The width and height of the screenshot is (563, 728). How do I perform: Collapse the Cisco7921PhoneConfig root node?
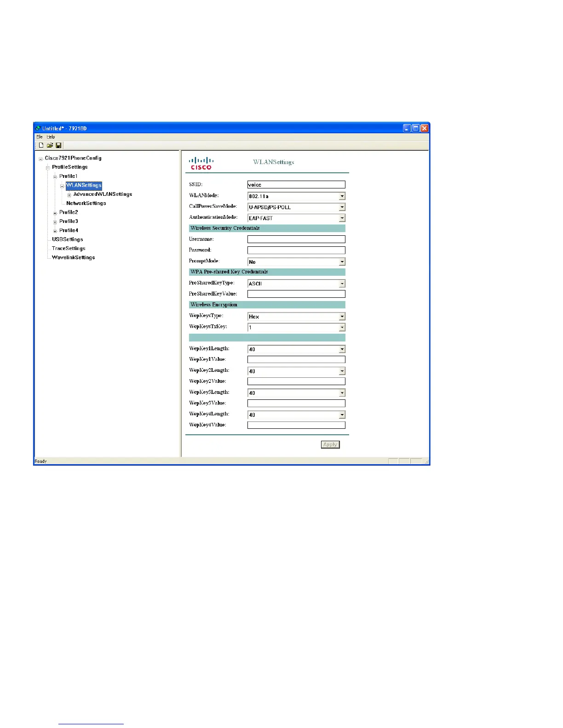pos(40,159)
